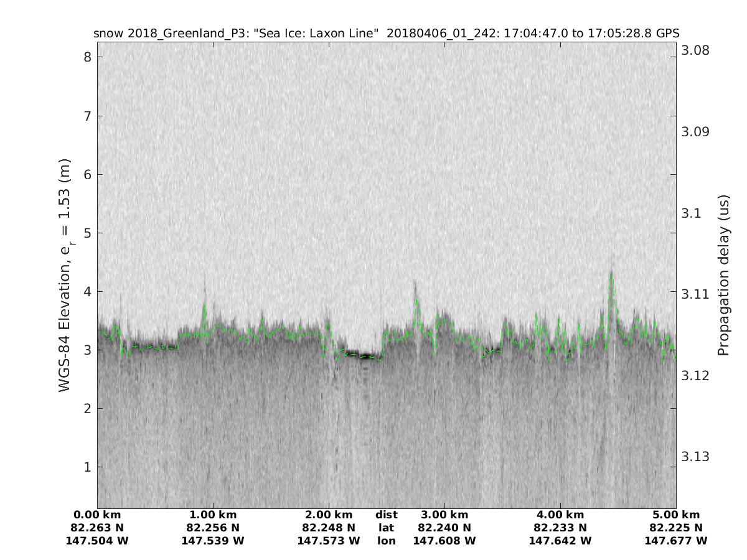
Task: Click the 147.677 W longitude label
Action: coord(676,541)
